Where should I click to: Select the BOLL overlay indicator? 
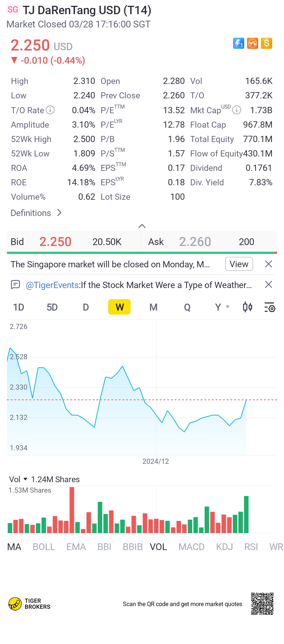[x=44, y=547]
